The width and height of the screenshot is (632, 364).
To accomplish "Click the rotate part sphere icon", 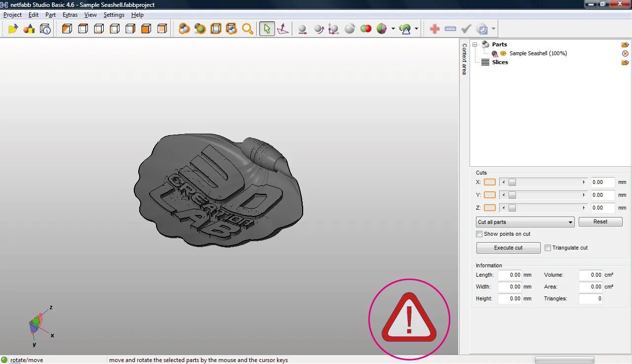I will click(318, 29).
